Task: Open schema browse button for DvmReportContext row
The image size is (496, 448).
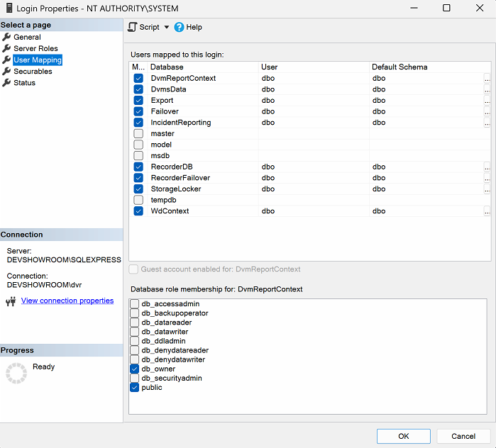Action: (x=487, y=79)
